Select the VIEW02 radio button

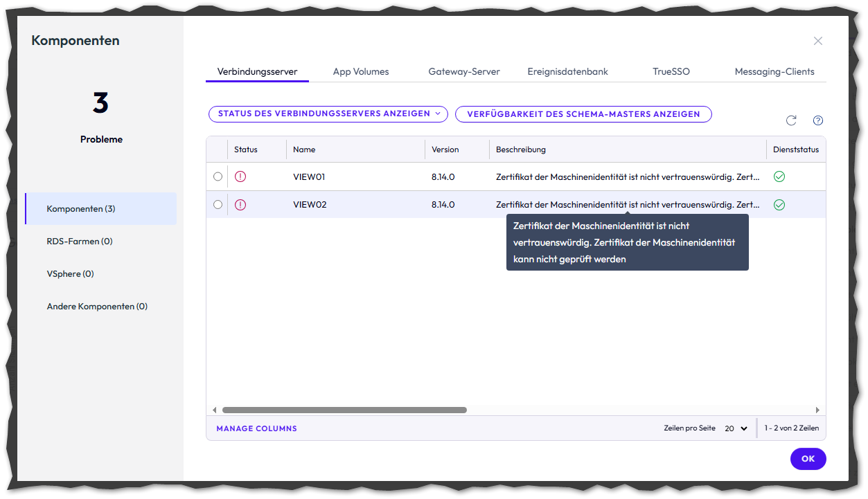pos(218,205)
